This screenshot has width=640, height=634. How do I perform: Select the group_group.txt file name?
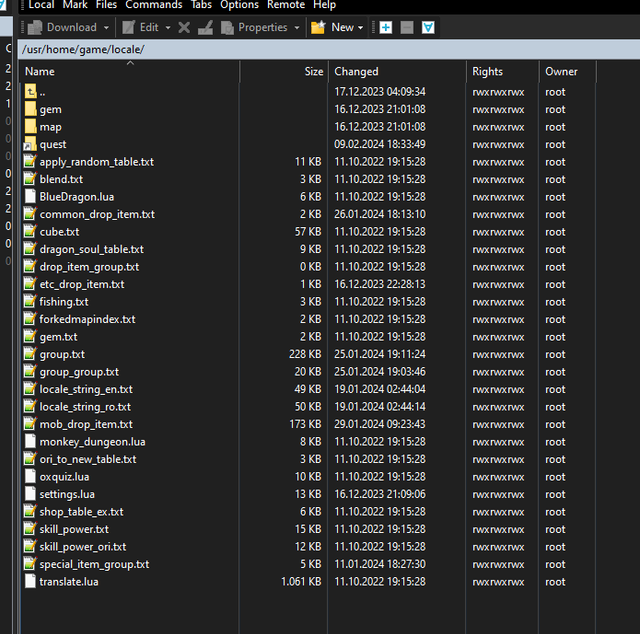coord(79,372)
